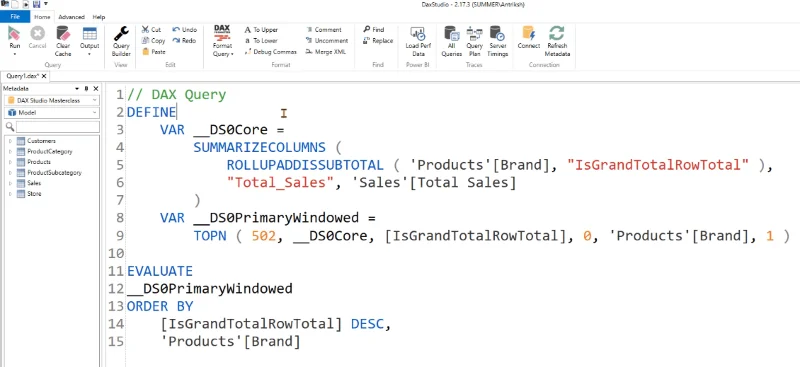Open the File menu
Image resolution: width=800 pixels, height=367 pixels.
point(15,17)
